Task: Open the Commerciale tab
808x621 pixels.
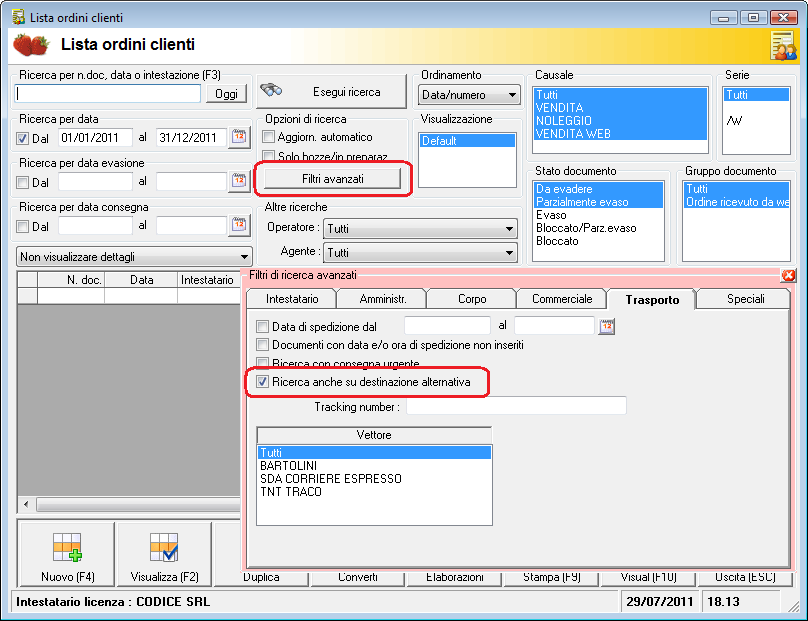Action: click(x=562, y=299)
